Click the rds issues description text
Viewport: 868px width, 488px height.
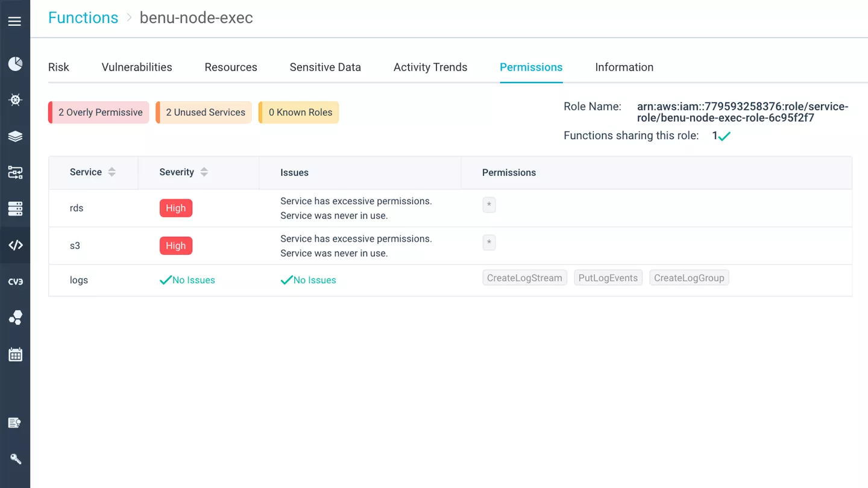pos(356,208)
